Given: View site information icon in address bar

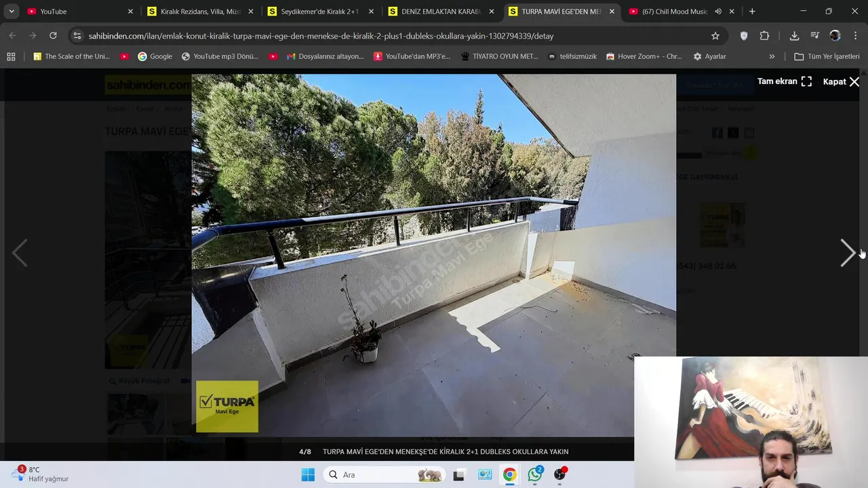Looking at the screenshot, I should coord(77,36).
